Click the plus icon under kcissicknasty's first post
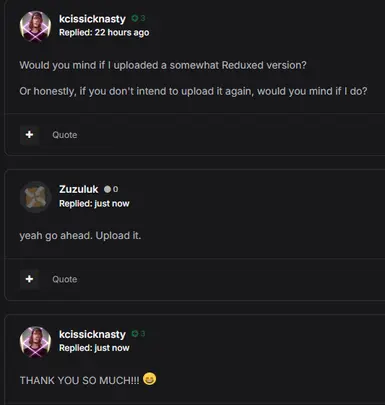Image resolution: width=385 pixels, height=405 pixels. (29, 135)
